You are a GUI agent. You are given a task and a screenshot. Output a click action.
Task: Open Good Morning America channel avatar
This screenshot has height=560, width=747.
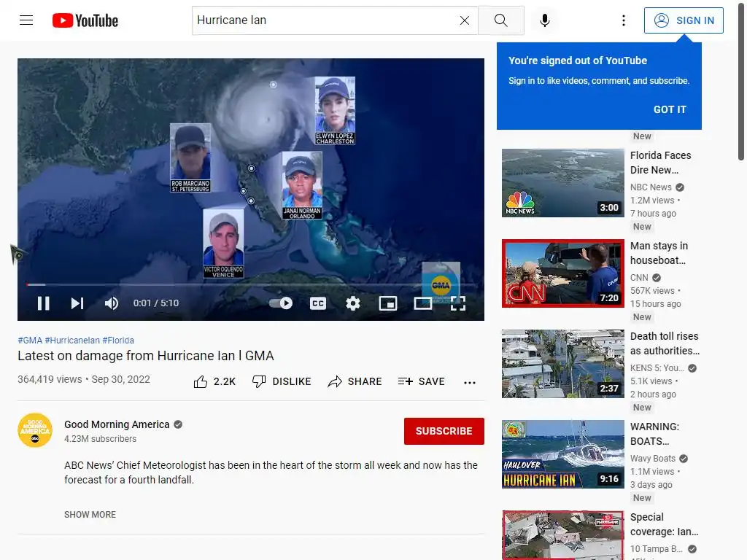[x=35, y=430]
